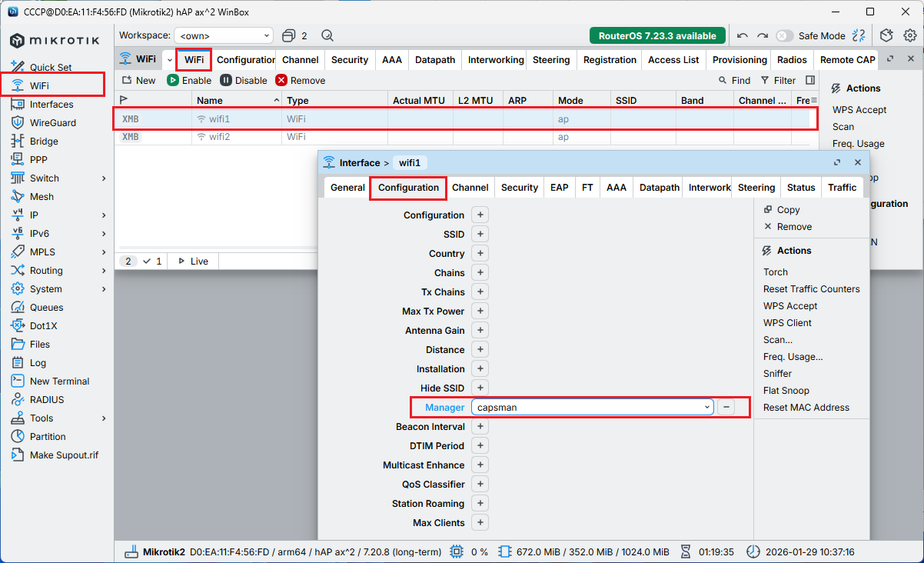Open Bridge section in sidebar

click(44, 141)
